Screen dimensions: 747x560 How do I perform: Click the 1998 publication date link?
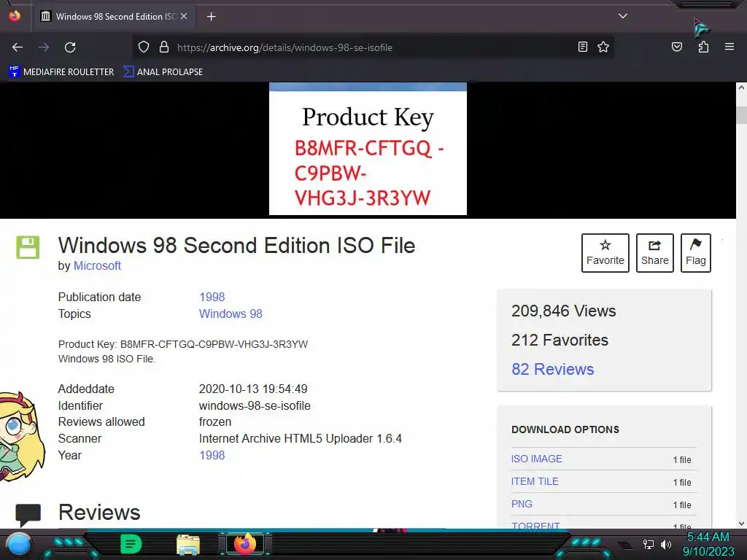pyautogui.click(x=212, y=297)
